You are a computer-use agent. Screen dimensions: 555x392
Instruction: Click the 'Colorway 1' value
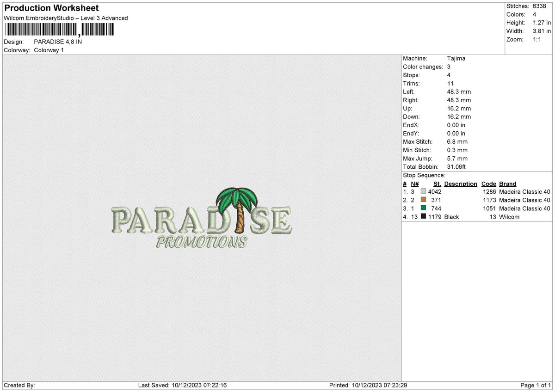49,50
